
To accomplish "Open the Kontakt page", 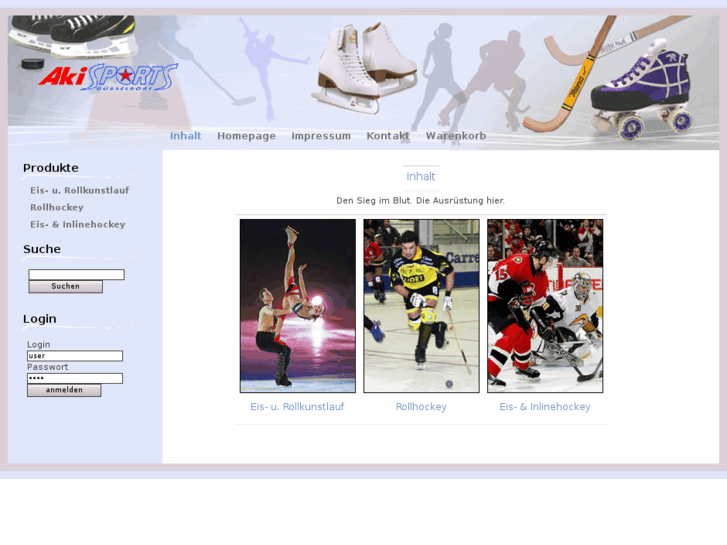I will (x=388, y=136).
